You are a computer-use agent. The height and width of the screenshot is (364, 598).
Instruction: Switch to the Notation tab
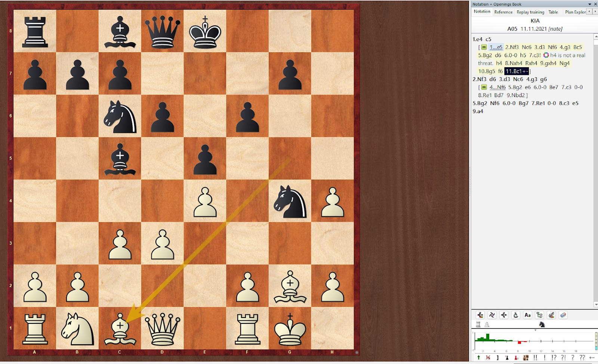(x=482, y=12)
